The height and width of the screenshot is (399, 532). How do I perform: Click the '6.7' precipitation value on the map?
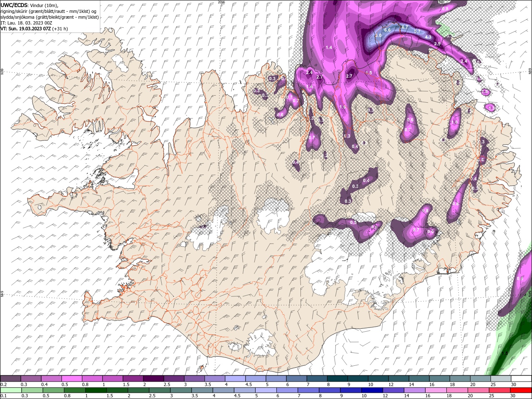[x=405, y=27]
